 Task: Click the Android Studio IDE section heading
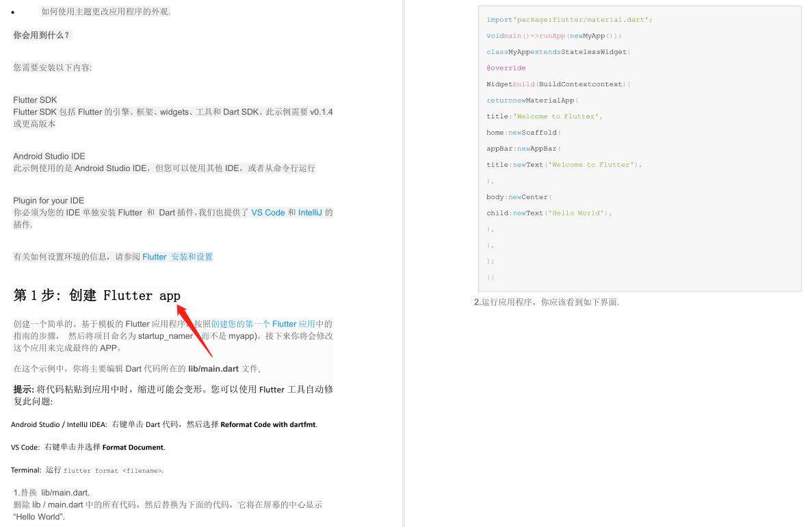pos(49,155)
